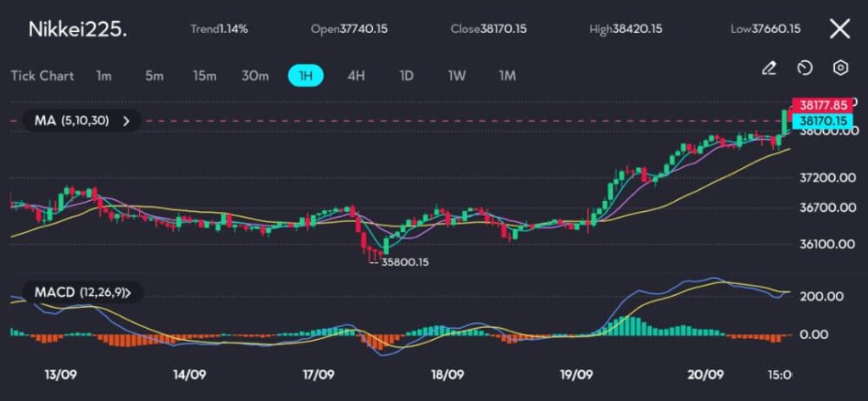Pick the 30m timeframe
This screenshot has width=868, height=401.
click(255, 75)
